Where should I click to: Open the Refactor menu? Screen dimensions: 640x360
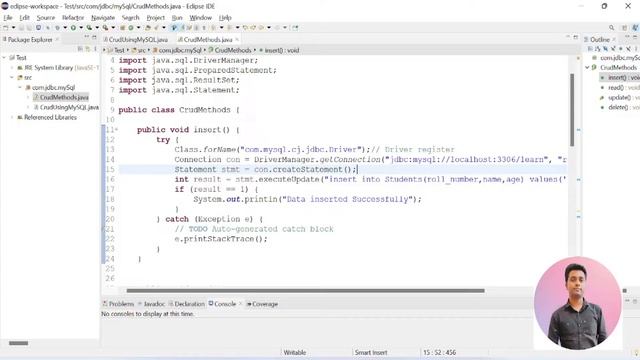tap(73, 18)
